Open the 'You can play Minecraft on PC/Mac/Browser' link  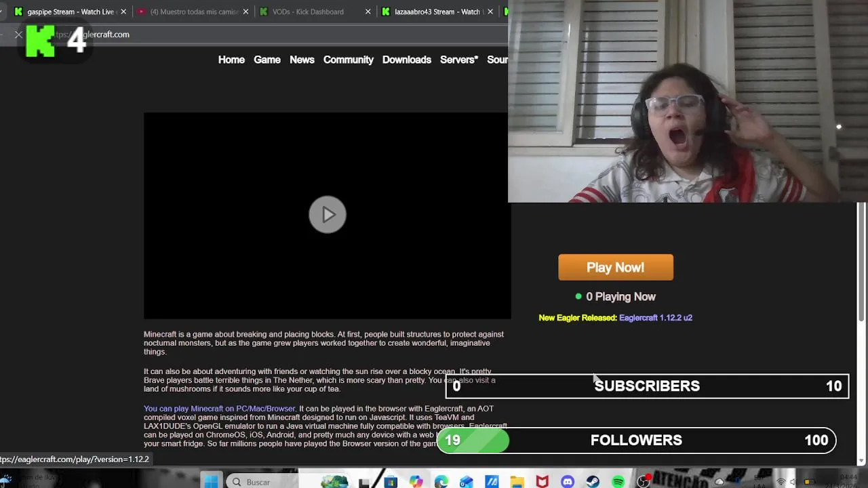point(220,409)
